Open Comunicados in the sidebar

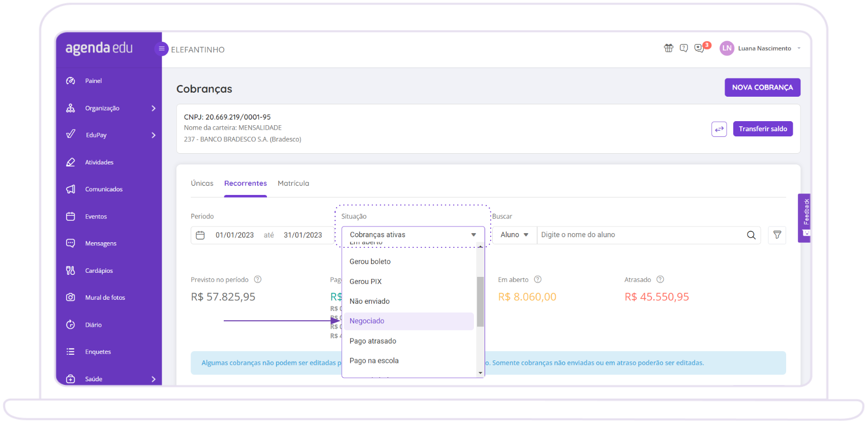click(104, 189)
